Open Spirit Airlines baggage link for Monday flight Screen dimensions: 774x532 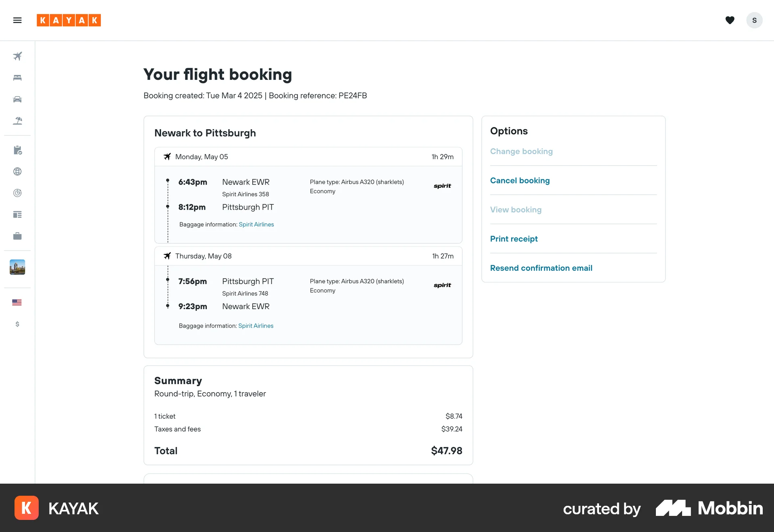[256, 224]
